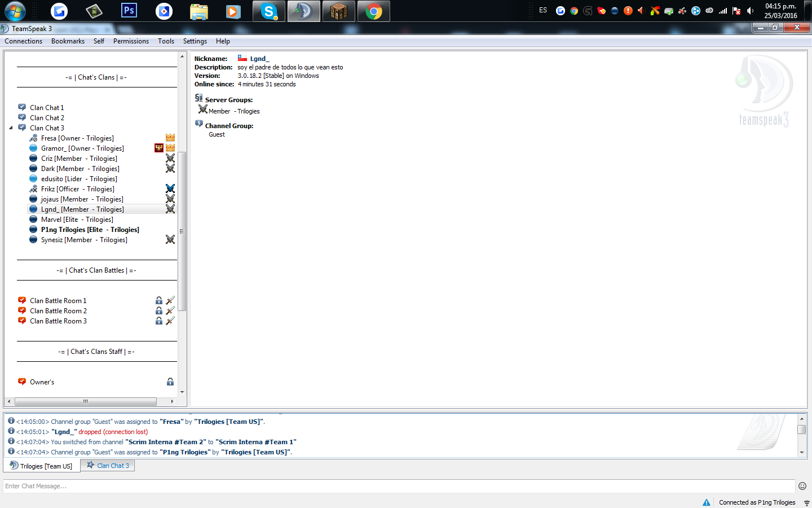Open the Permissions menu

131,41
